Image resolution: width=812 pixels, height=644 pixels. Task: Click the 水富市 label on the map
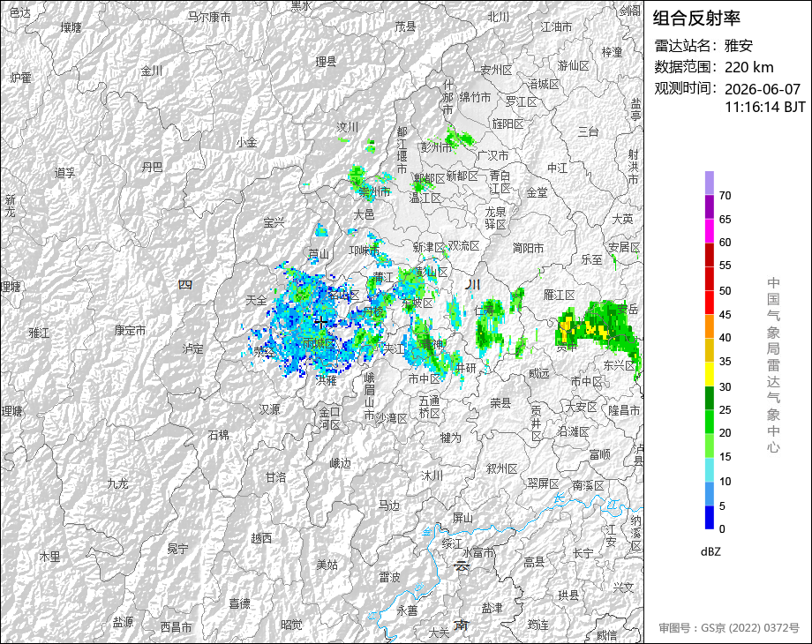(x=479, y=552)
